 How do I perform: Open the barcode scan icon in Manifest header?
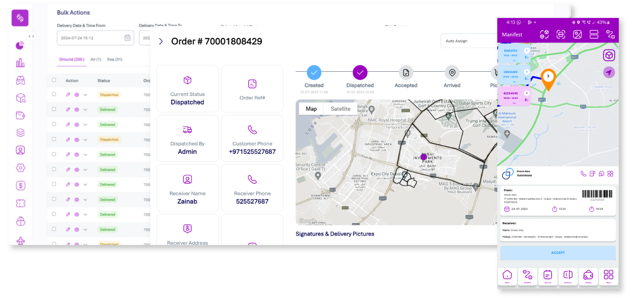[561, 35]
